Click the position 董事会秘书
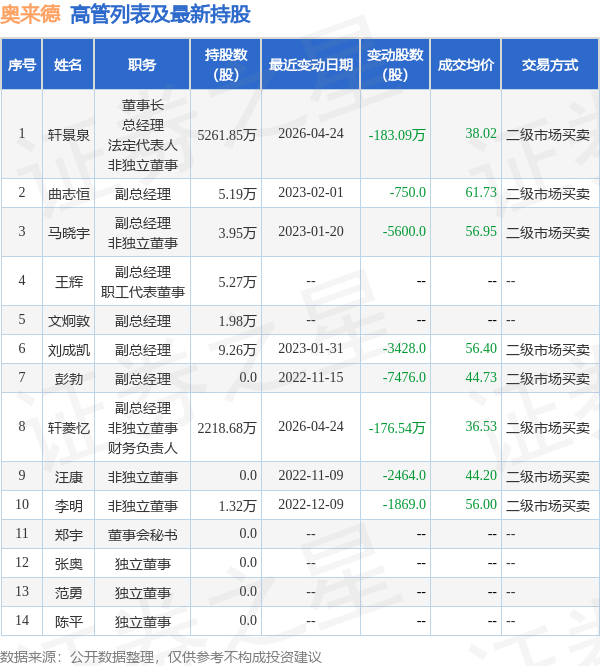Screen dimensions: 600x666 (x=143, y=535)
